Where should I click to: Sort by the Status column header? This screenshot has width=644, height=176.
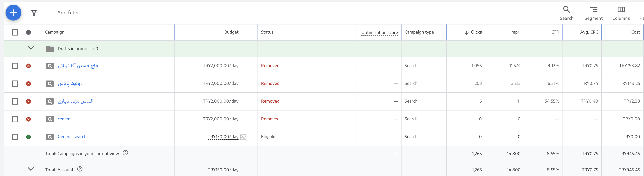pos(267,32)
